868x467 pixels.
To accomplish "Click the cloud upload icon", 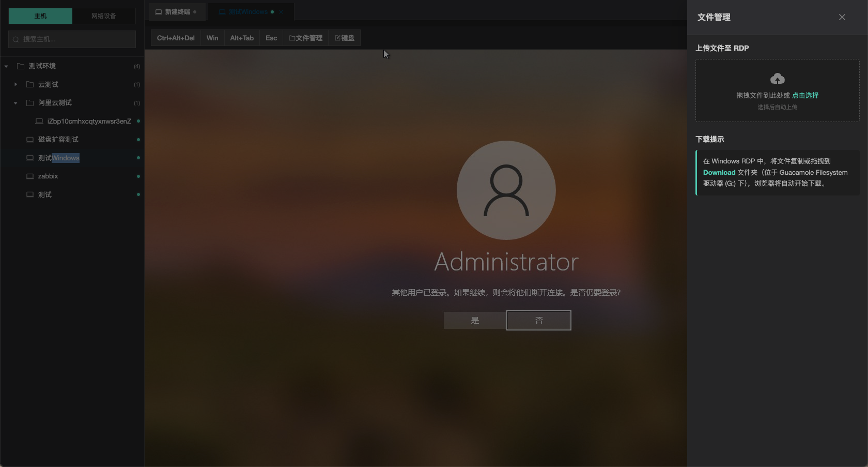I will coord(778,79).
